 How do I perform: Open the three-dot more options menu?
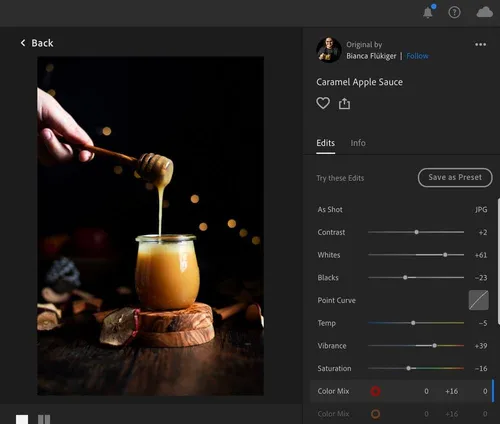click(x=480, y=44)
